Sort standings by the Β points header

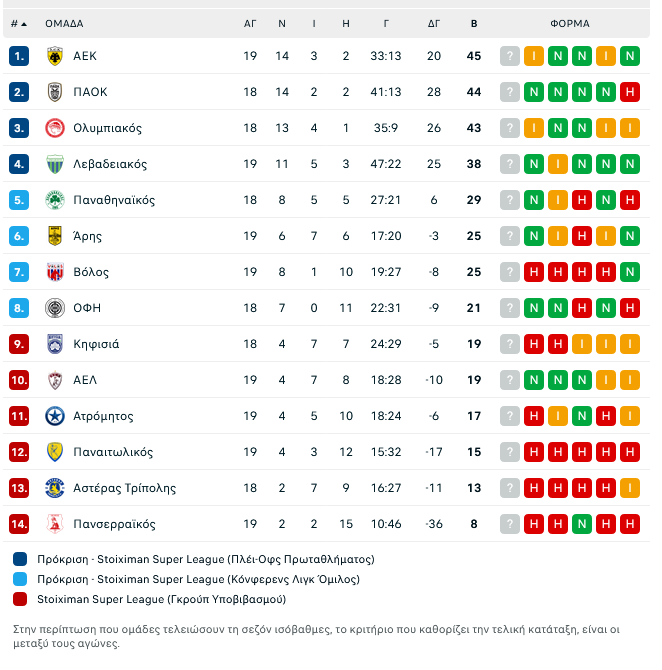(474, 23)
